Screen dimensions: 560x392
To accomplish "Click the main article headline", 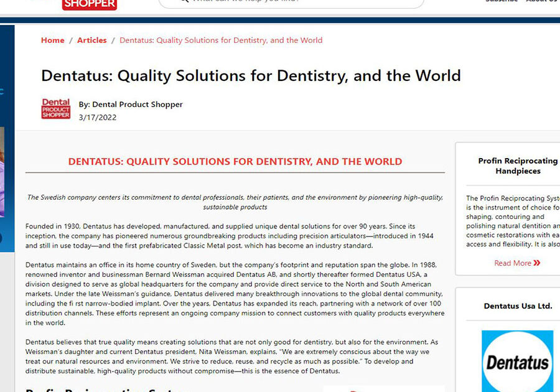I will click(x=251, y=75).
